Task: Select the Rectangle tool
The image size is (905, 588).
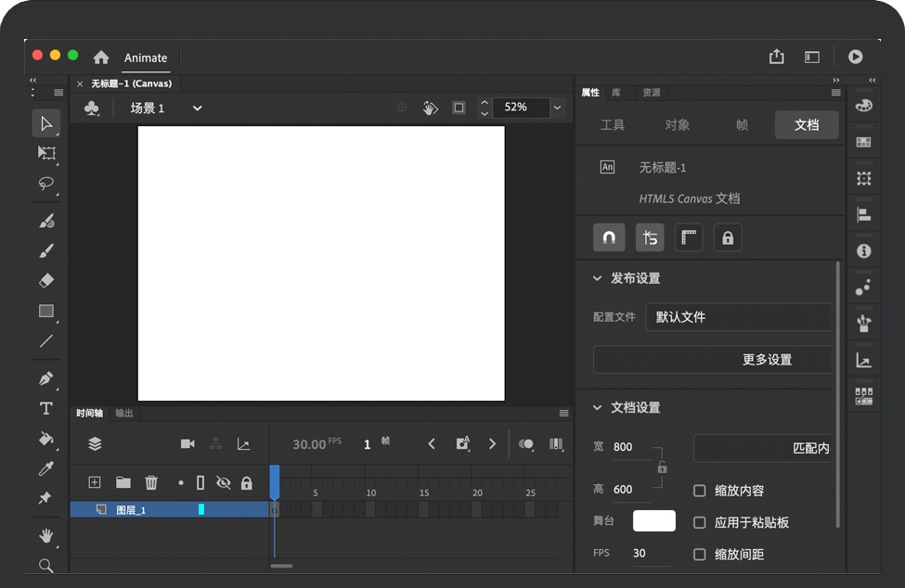Action: pos(46,312)
